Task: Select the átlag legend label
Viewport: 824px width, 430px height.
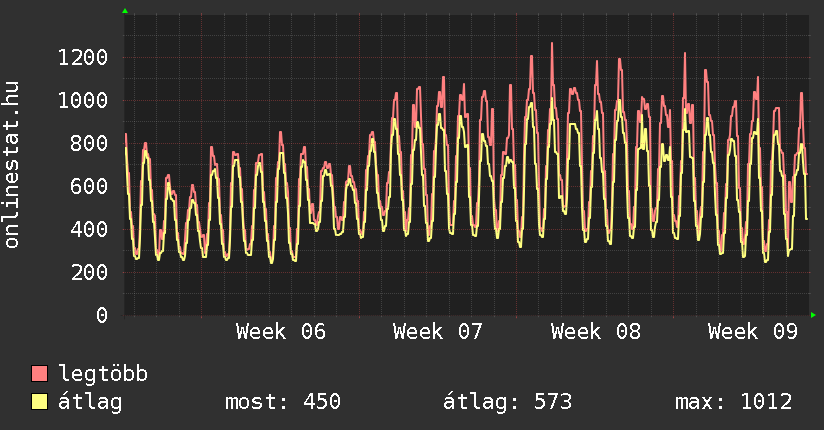Action: coord(90,402)
